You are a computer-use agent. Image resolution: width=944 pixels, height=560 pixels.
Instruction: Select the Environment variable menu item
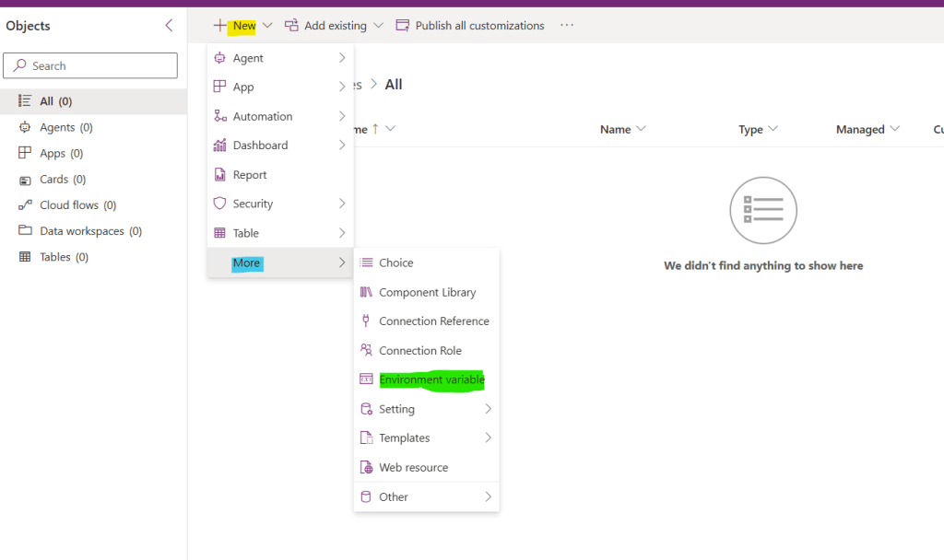pos(430,379)
